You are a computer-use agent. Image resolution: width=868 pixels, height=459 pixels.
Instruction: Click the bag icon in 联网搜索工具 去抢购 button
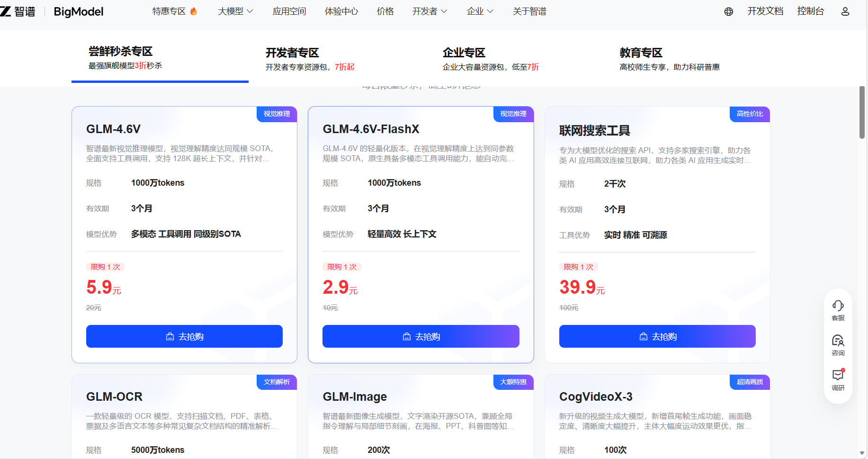coord(643,336)
